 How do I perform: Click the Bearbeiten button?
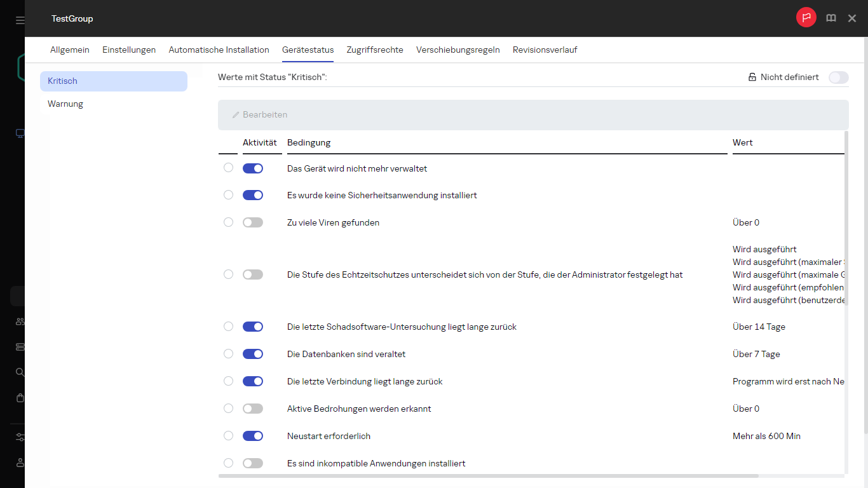(x=259, y=114)
